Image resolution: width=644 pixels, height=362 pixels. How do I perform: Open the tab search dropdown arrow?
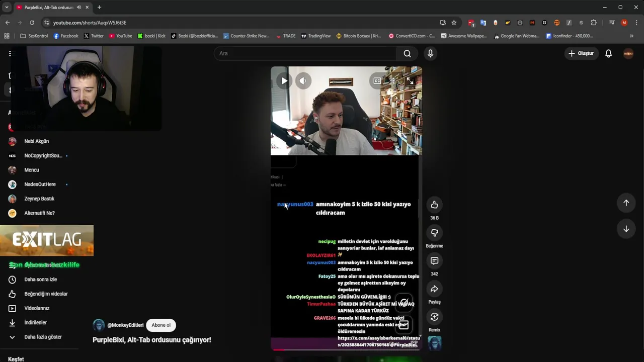click(7, 7)
